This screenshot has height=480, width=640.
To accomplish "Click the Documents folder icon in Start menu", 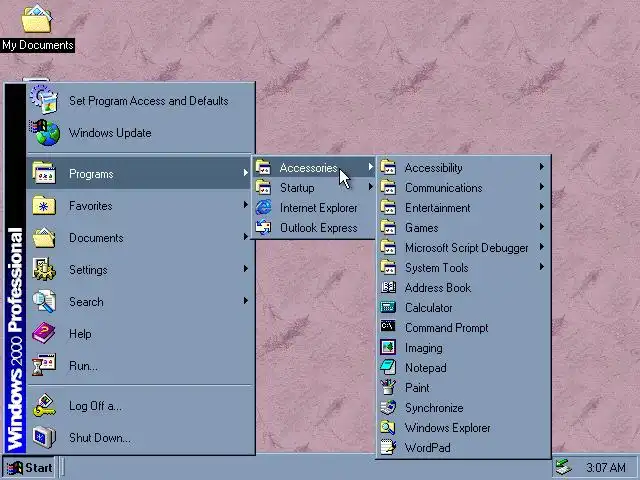I will 44,238.
